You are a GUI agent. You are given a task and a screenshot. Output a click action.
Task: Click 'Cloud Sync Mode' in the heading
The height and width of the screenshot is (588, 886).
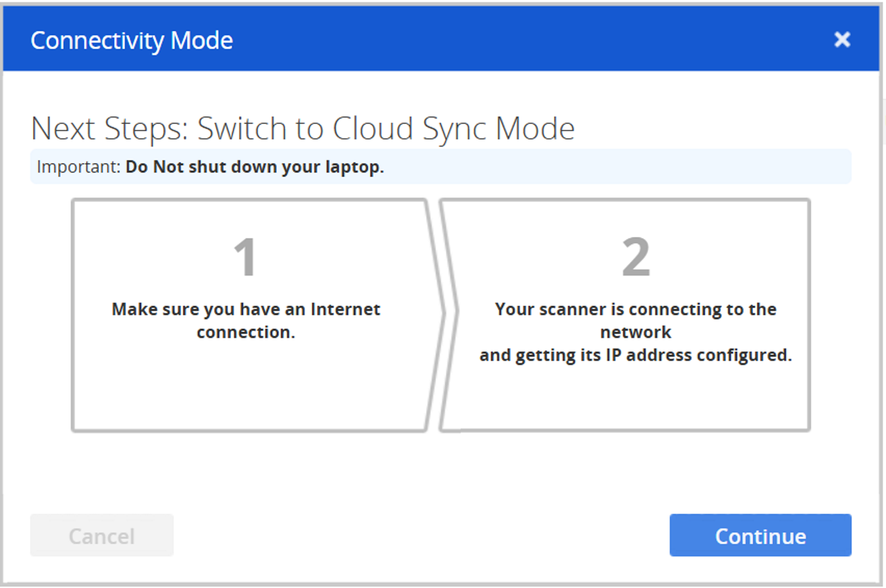pos(453,129)
